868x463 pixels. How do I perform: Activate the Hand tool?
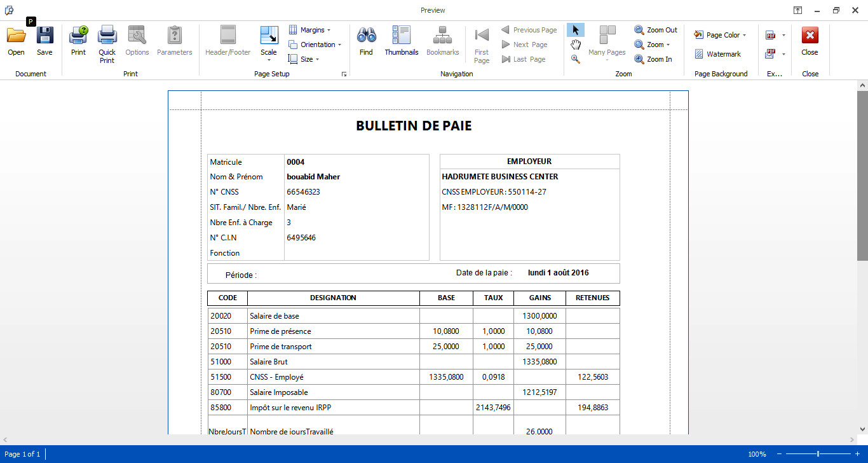(x=576, y=45)
